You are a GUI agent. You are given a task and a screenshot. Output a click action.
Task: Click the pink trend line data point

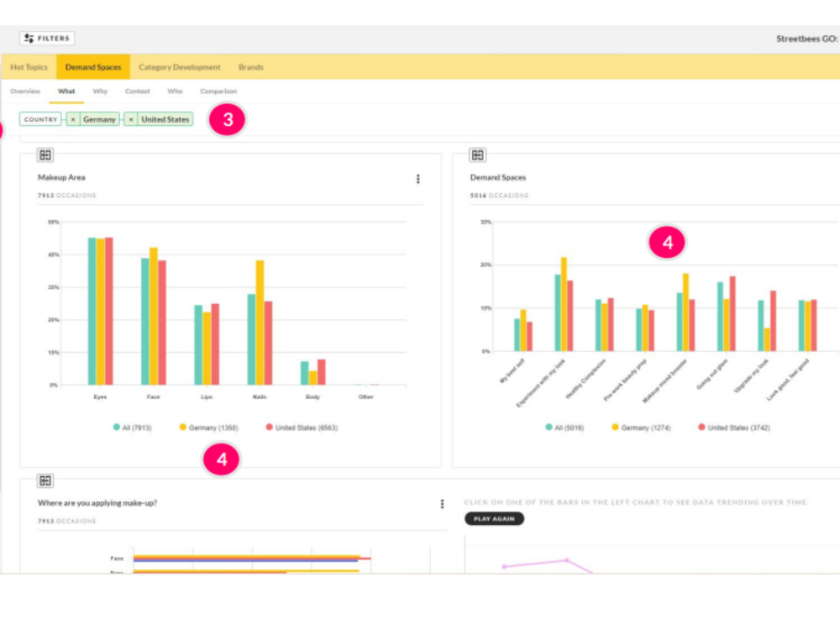click(567, 560)
